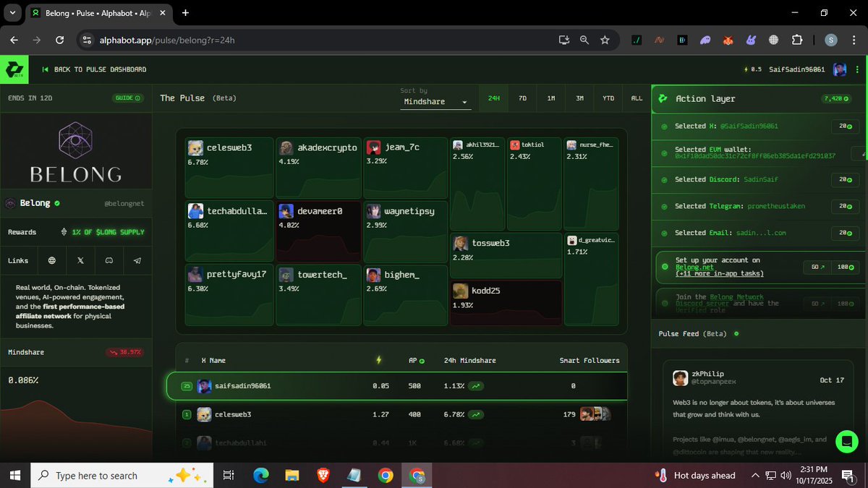
Task: Show hidden system tray icons
Action: click(x=755, y=475)
